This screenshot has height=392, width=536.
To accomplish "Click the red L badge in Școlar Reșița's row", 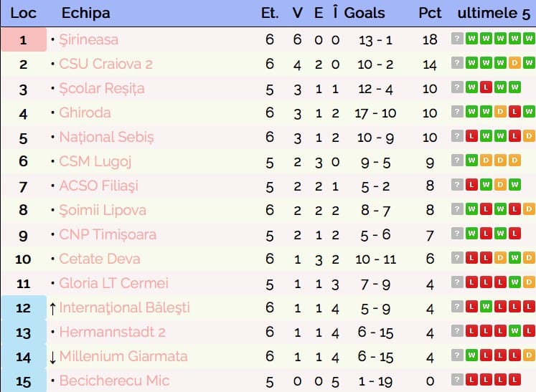I will click(x=485, y=88).
